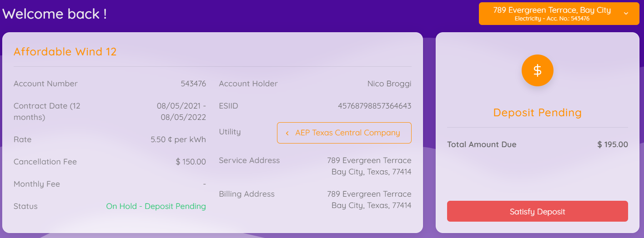Expand the address dropdown chevron arrow
This screenshot has height=238, width=644.
626,14
